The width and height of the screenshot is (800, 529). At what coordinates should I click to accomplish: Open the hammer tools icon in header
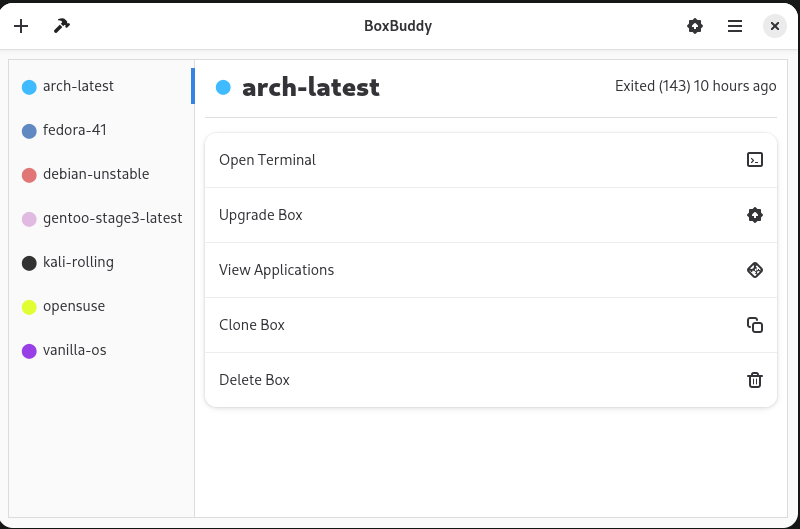click(61, 26)
